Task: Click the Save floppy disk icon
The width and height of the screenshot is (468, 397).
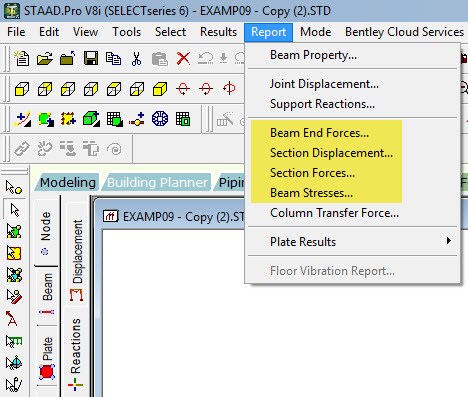Action: pyautogui.click(x=91, y=58)
